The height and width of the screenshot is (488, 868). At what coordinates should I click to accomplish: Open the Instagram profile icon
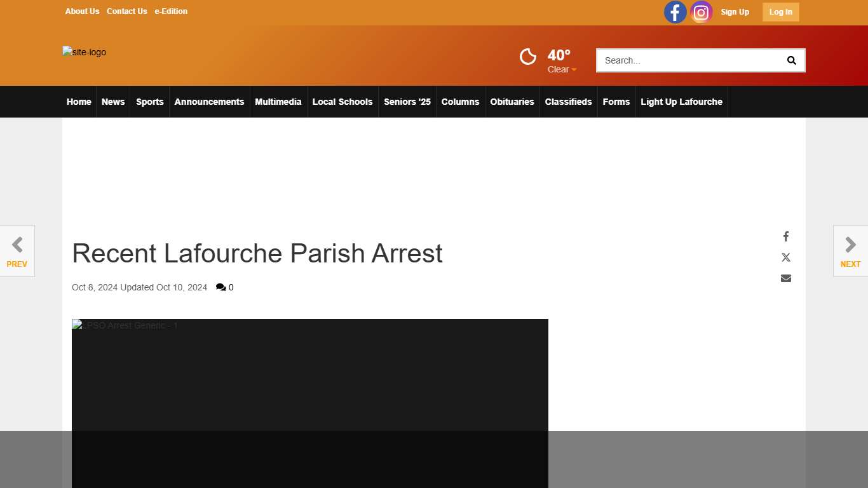701,11
